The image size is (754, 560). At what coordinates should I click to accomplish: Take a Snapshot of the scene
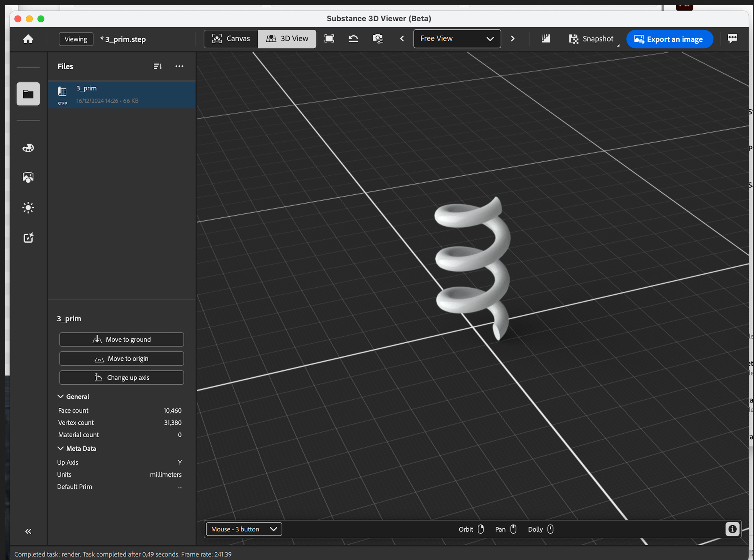[592, 39]
